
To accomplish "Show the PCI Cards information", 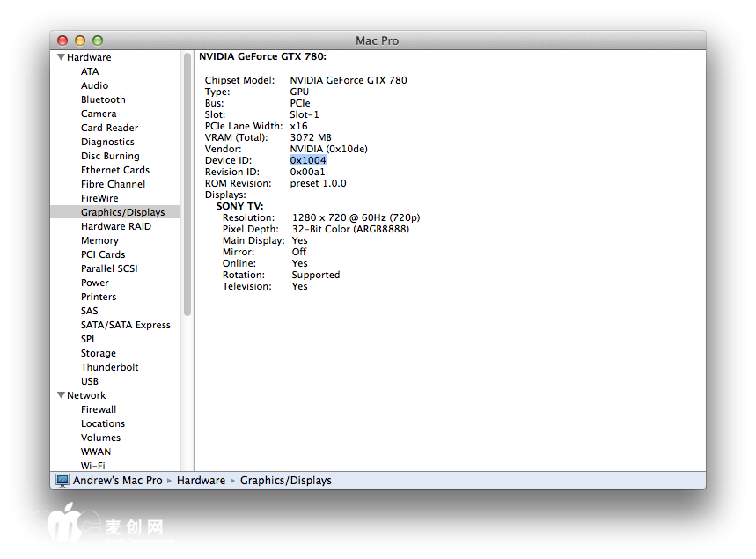I will point(103,254).
